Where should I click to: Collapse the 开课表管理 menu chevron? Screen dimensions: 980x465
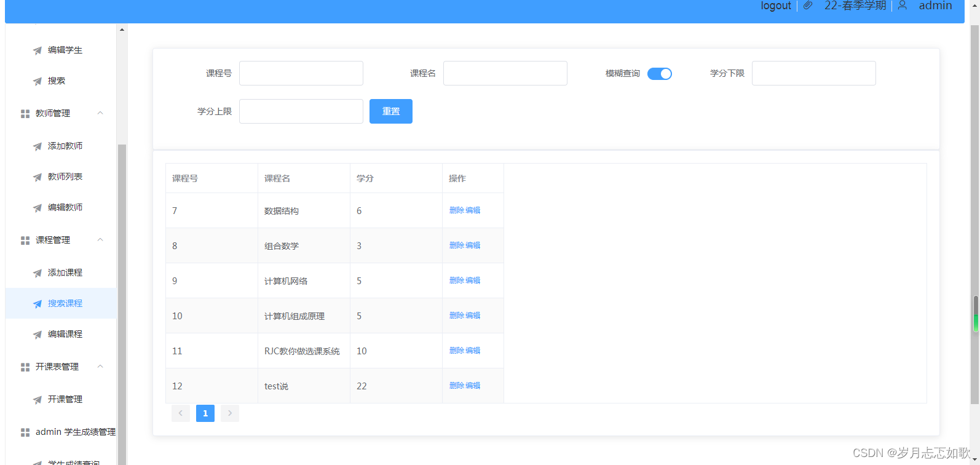tap(100, 367)
